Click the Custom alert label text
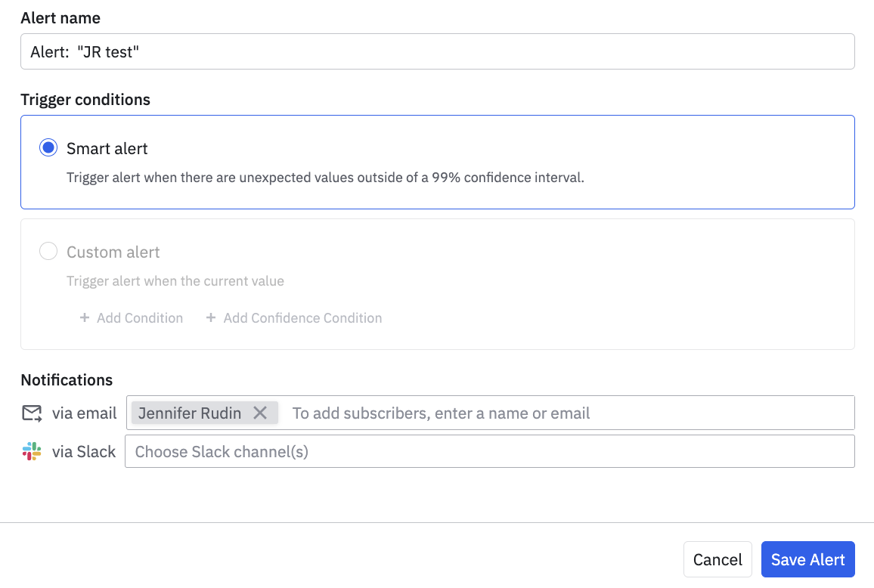 click(x=113, y=252)
